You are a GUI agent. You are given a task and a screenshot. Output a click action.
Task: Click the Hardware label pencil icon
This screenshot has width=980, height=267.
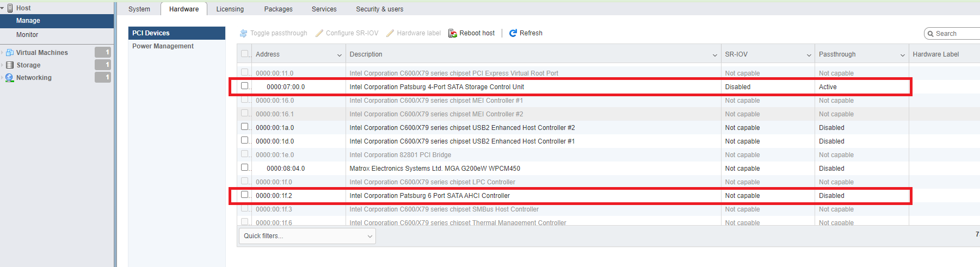[390, 33]
